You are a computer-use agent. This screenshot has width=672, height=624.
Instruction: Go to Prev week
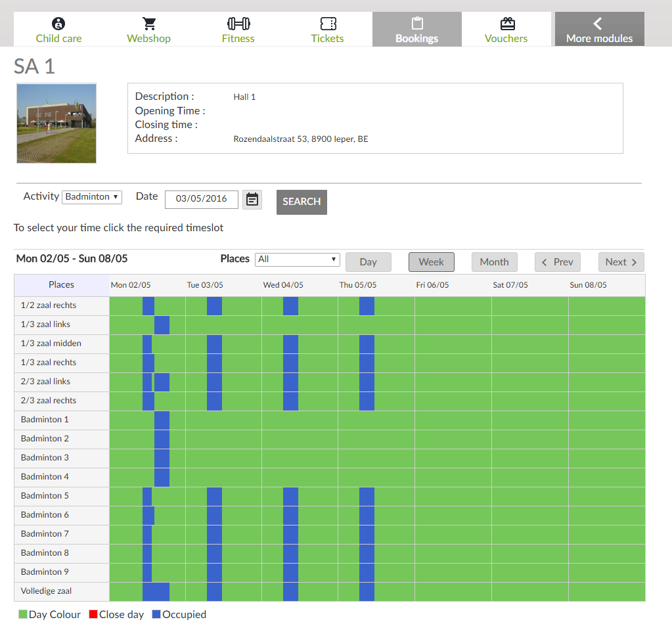[x=557, y=262]
